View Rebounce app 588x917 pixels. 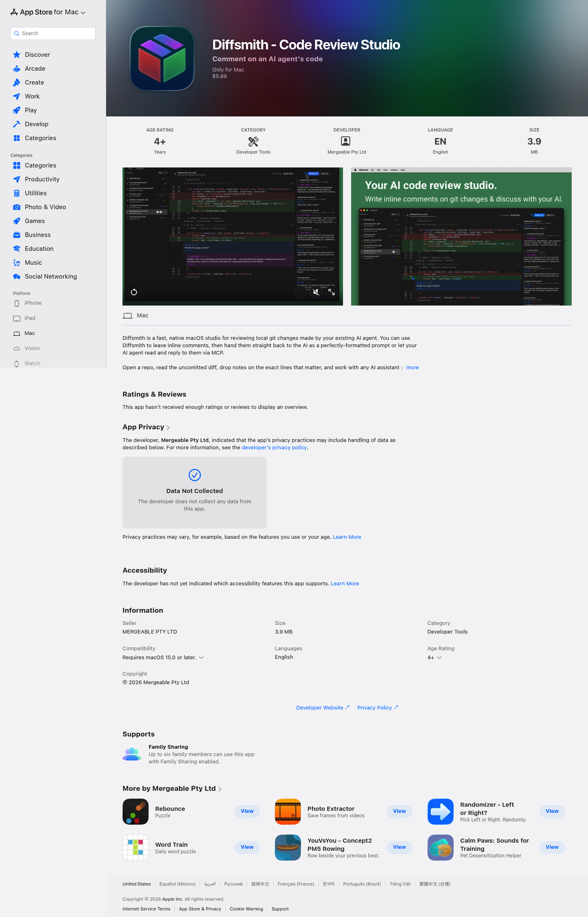tap(247, 811)
